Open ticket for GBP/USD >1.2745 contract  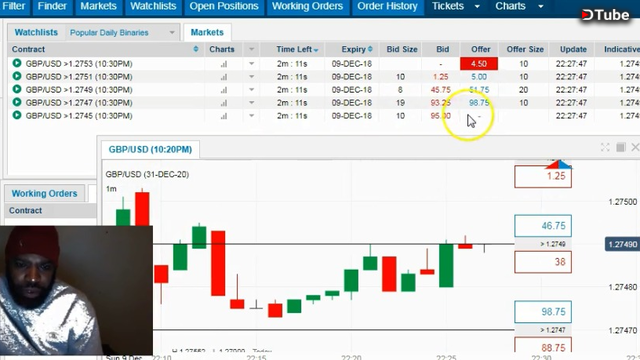click(17, 116)
